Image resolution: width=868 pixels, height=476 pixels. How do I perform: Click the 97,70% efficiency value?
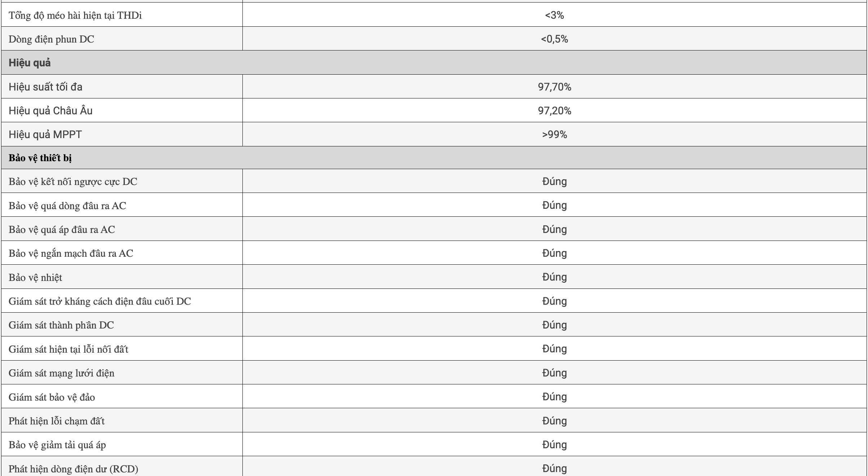click(x=554, y=87)
